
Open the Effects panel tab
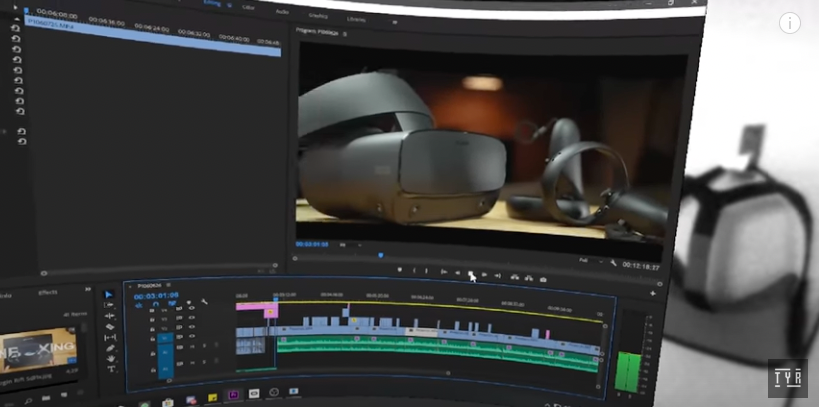pyautogui.click(x=48, y=293)
